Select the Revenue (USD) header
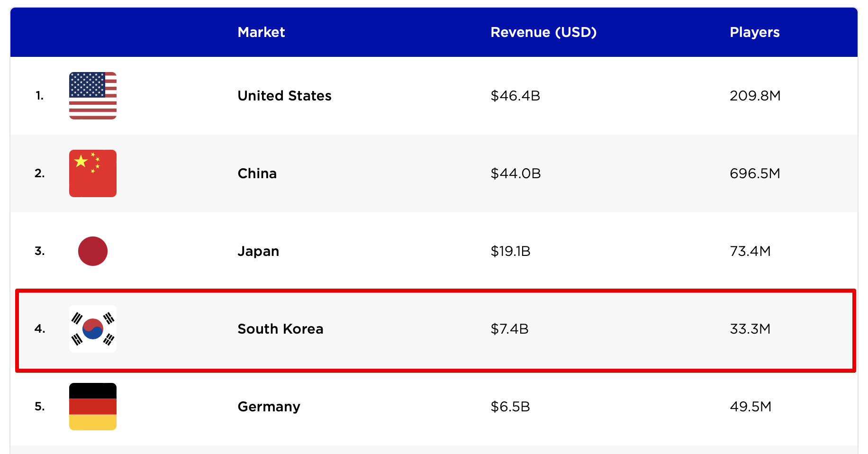868x454 pixels. click(x=543, y=32)
